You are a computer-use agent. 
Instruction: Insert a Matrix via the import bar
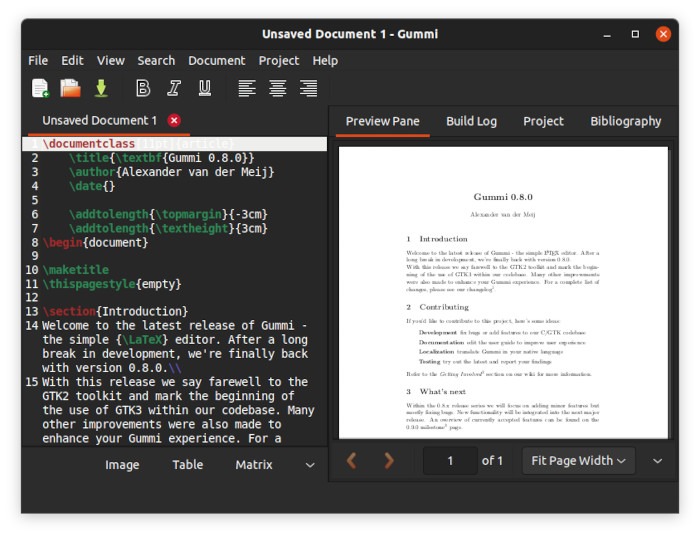pyautogui.click(x=254, y=465)
